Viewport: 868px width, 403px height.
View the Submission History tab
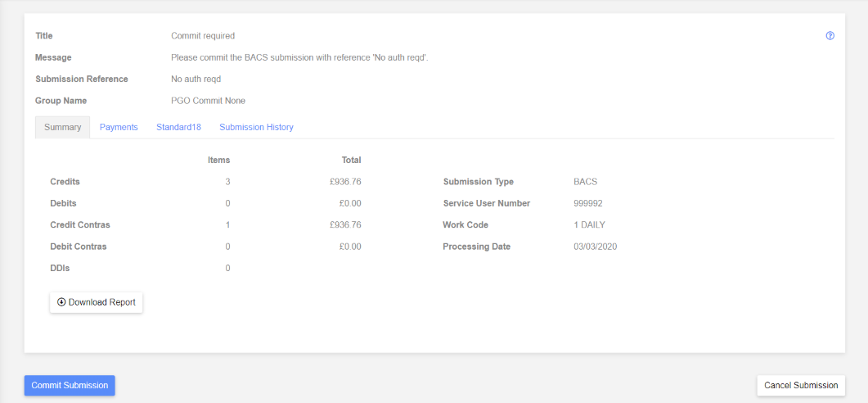tap(256, 128)
